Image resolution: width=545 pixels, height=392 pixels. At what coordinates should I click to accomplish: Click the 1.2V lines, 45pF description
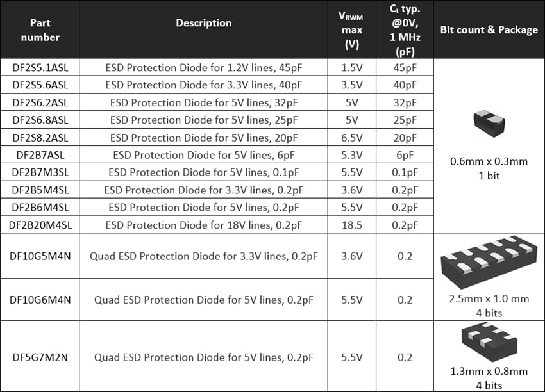coord(204,67)
